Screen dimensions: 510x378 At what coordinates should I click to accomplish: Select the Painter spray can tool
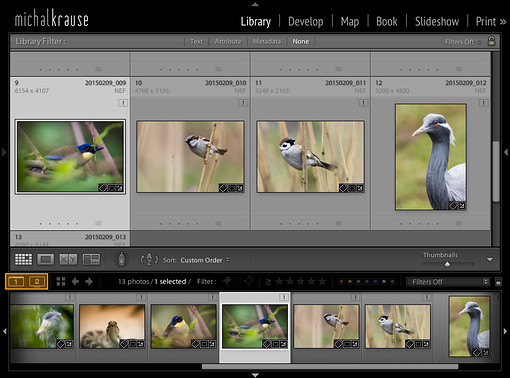pos(122,259)
